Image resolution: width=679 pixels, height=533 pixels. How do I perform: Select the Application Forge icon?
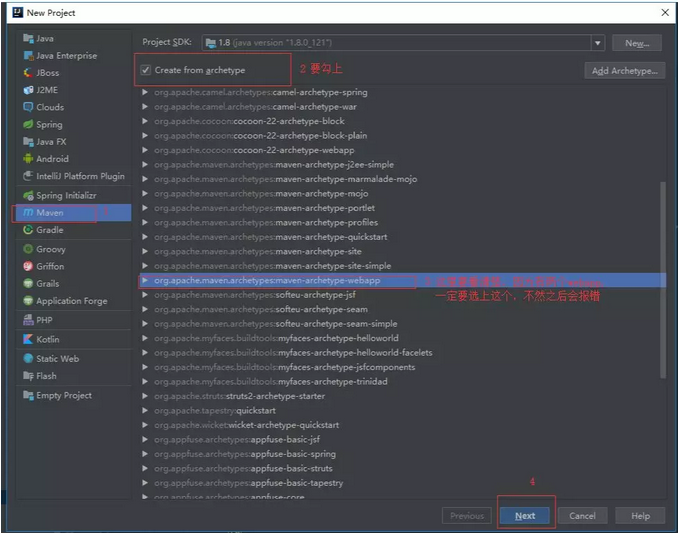click(28, 301)
